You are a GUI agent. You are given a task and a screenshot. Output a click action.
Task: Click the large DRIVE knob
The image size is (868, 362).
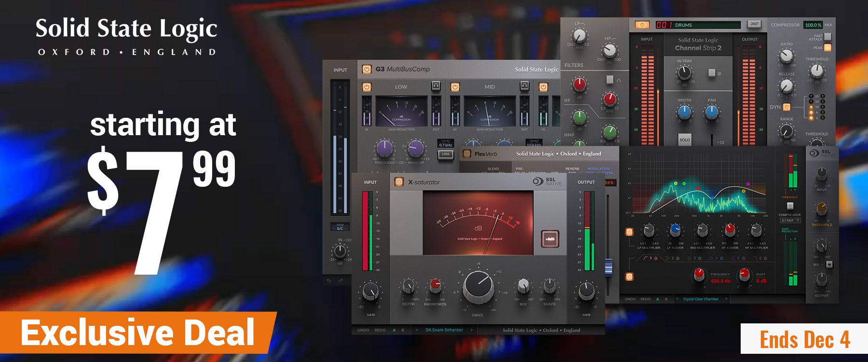478,286
